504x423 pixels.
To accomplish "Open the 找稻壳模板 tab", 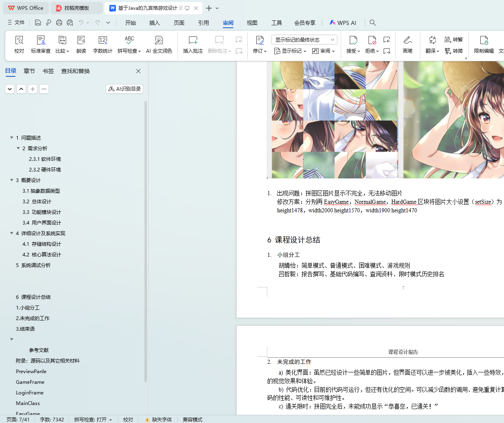I will pyautogui.click(x=77, y=8).
